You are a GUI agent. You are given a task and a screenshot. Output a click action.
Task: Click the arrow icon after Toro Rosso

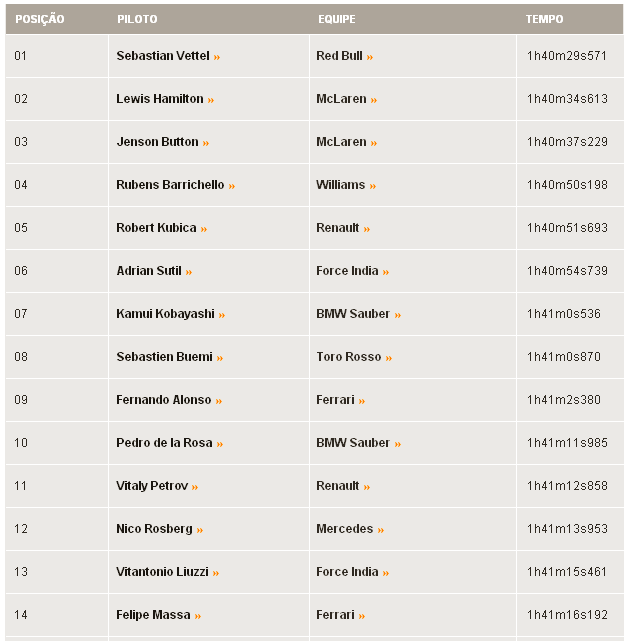tap(389, 358)
